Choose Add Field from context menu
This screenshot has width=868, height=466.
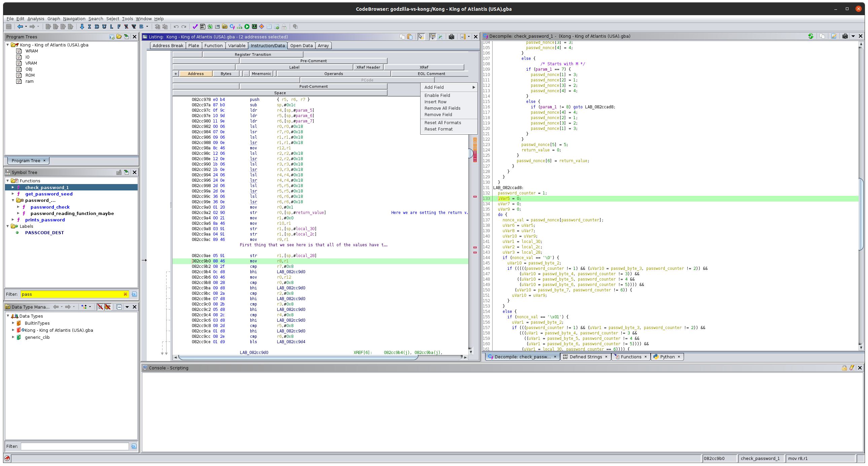449,87
